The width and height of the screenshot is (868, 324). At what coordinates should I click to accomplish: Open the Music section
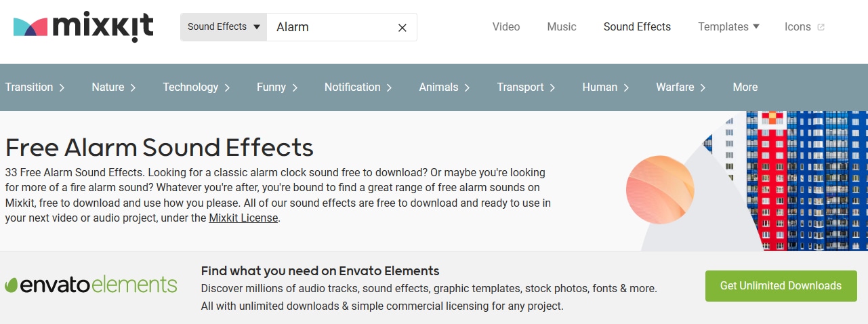562,27
